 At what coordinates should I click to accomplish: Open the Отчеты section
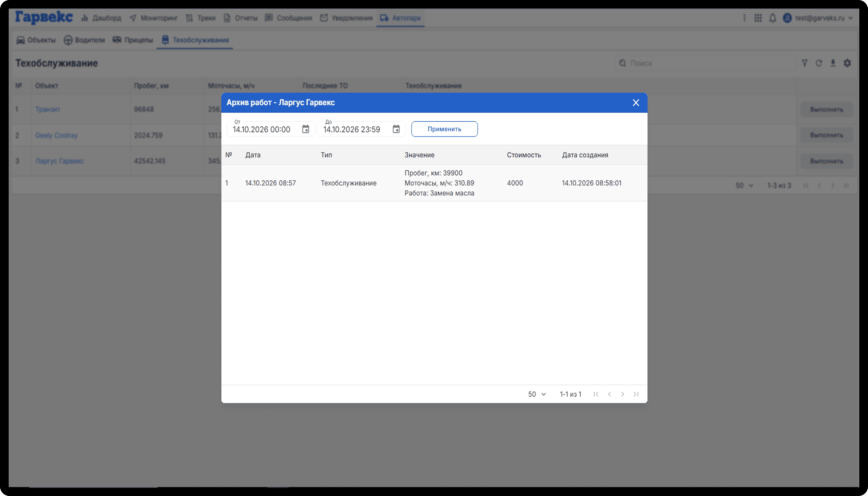tap(241, 18)
